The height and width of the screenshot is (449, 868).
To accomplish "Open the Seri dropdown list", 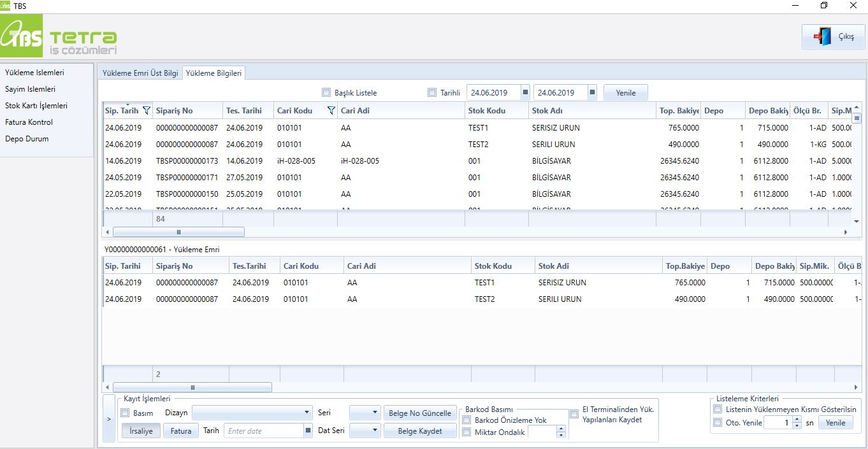I will click(373, 413).
